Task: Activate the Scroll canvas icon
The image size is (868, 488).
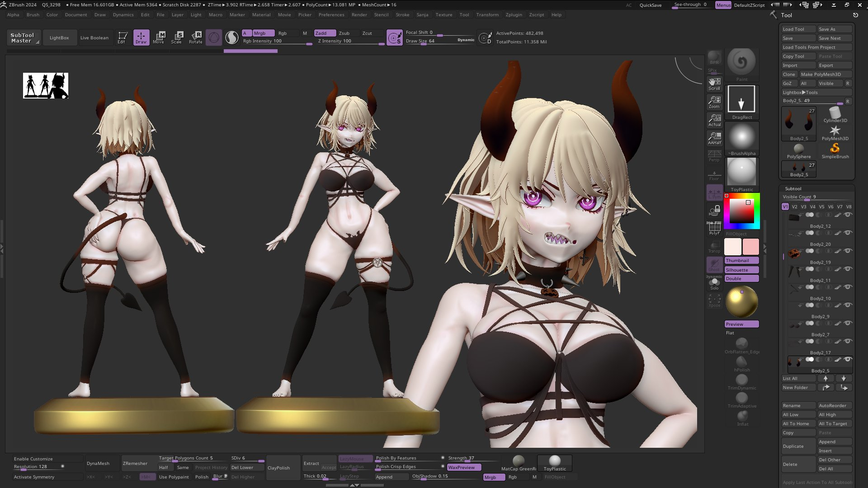Action: click(714, 84)
